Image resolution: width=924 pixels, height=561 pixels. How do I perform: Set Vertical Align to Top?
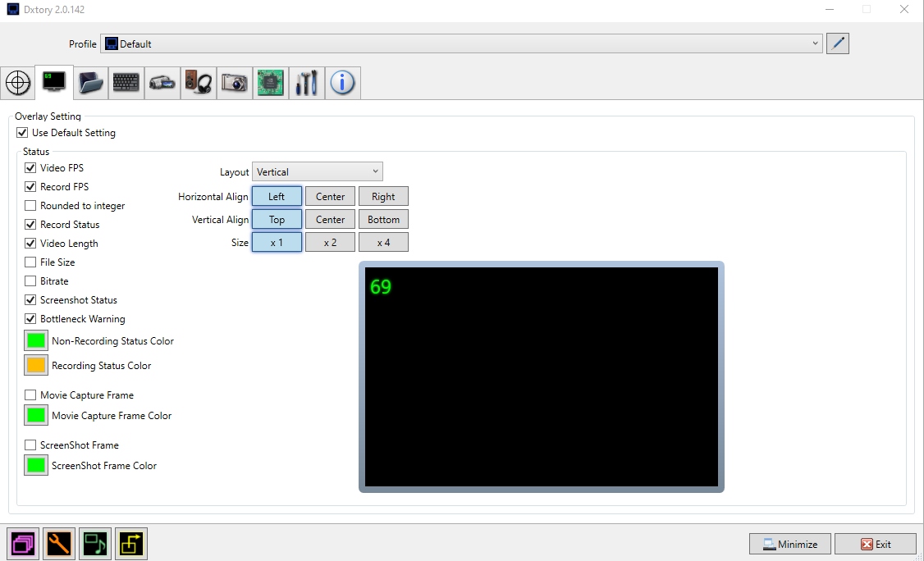[277, 219]
